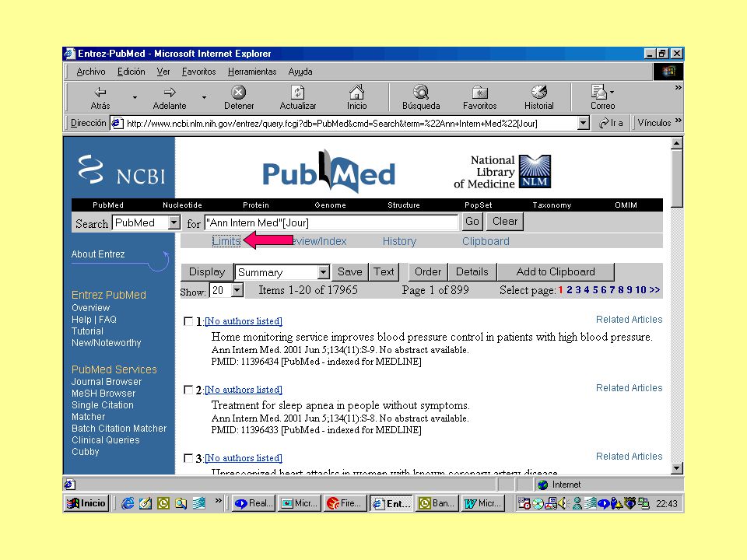Show the Historial history pane
Image resolution: width=747 pixels, height=560 pixels.
point(538,98)
